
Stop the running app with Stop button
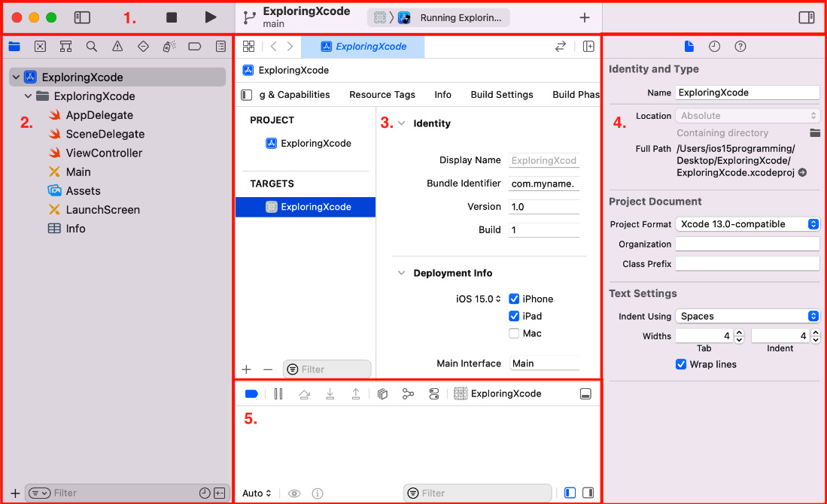[x=172, y=17]
